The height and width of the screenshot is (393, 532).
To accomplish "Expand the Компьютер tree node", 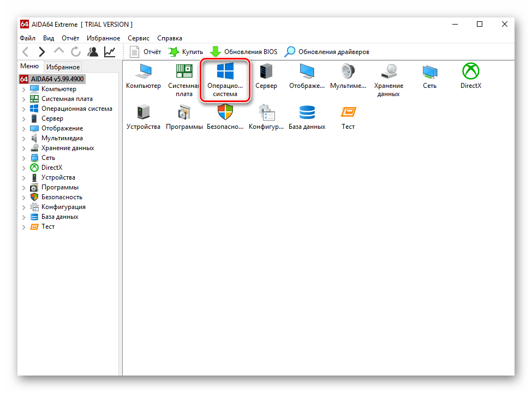I will coord(23,90).
